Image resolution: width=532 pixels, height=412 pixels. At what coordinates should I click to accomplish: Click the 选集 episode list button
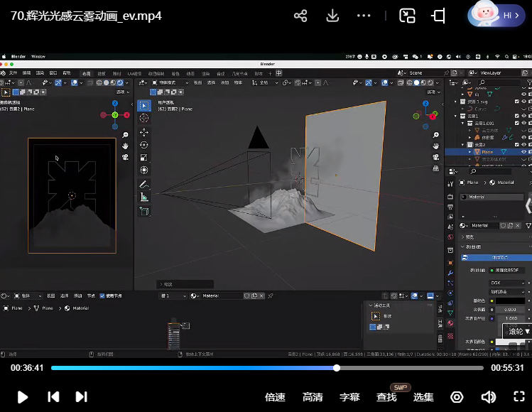pyautogui.click(x=423, y=397)
